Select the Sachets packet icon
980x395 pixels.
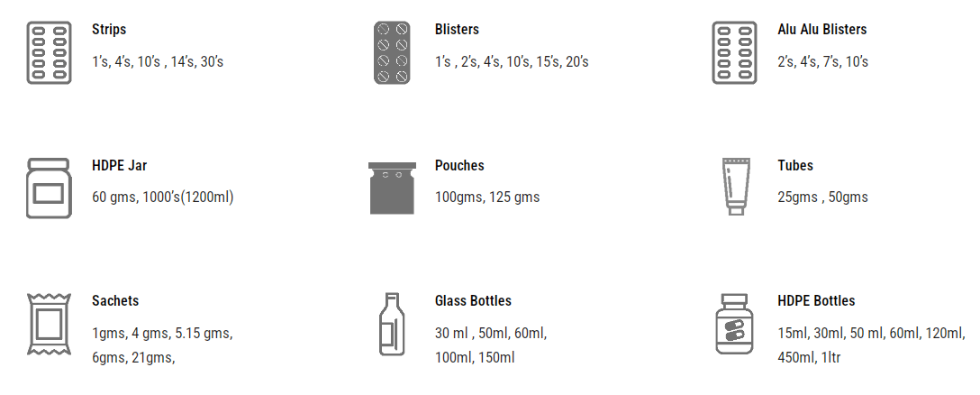(x=49, y=324)
